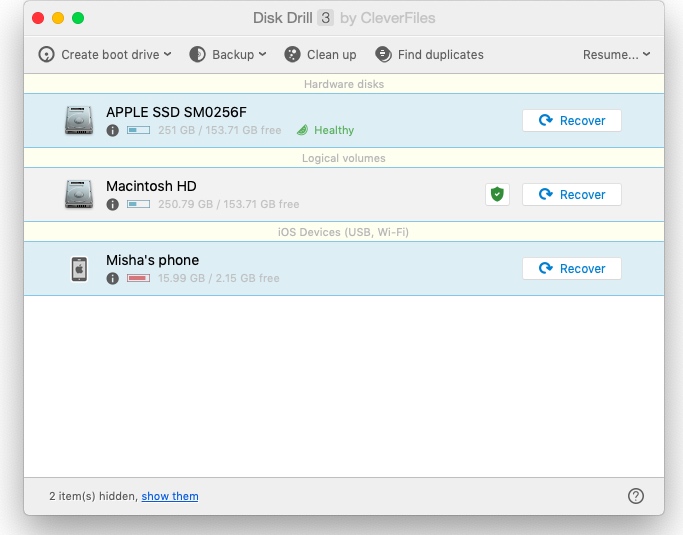
Task: Click the Healthy leaf status icon
Action: pos(302,130)
